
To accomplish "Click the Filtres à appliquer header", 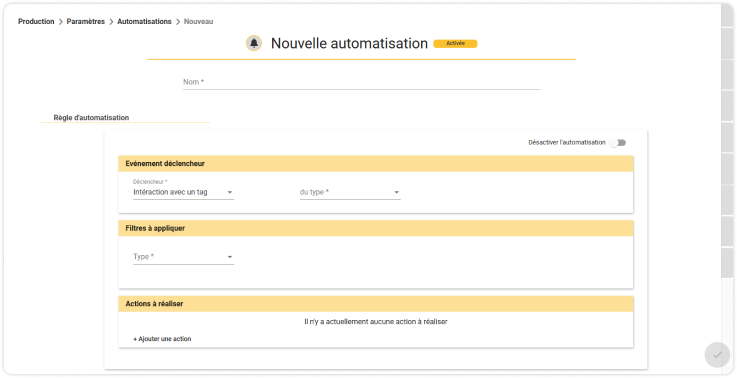I will pyautogui.click(x=376, y=228).
